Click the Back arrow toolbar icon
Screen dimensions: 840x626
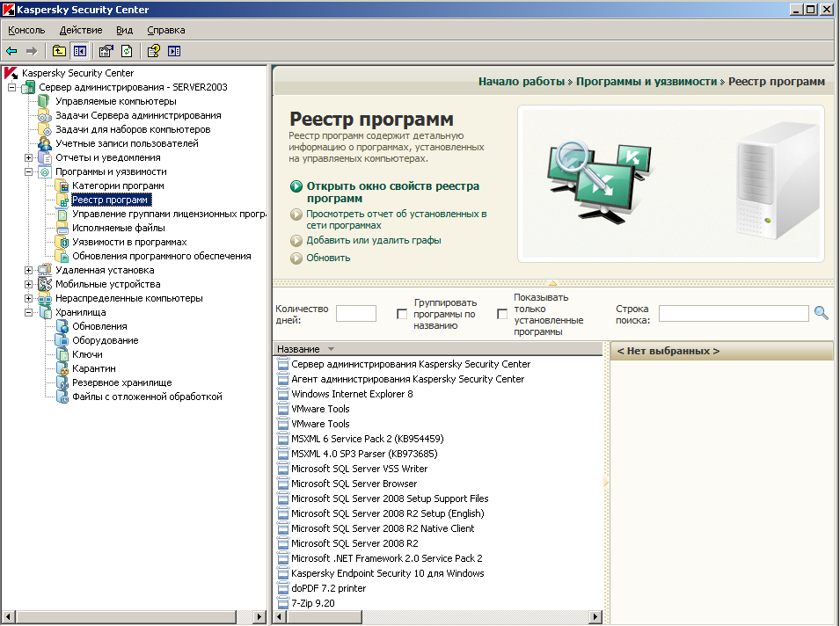[11, 51]
